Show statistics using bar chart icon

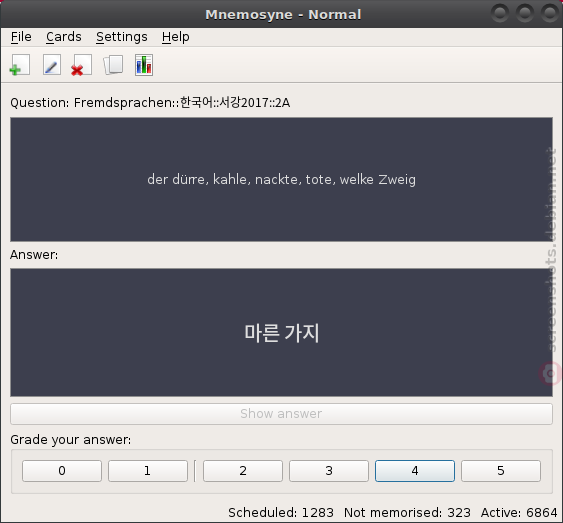[x=144, y=65]
